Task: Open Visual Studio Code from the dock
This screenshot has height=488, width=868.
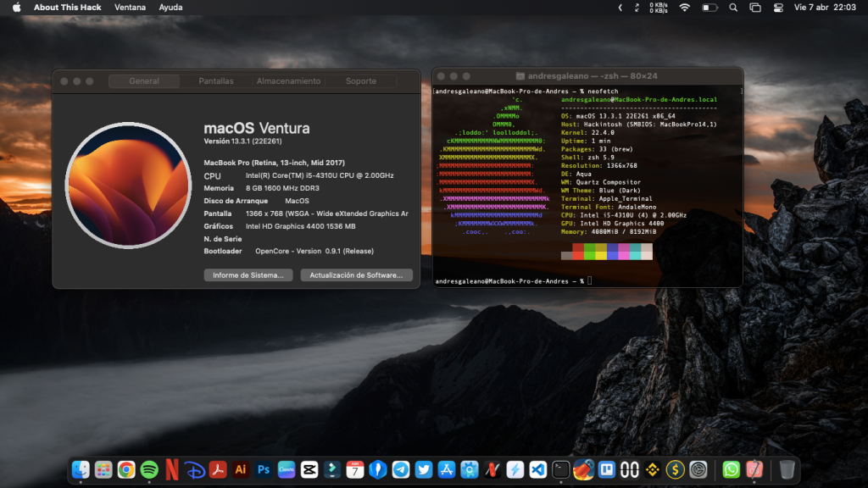Action: pyautogui.click(x=537, y=469)
